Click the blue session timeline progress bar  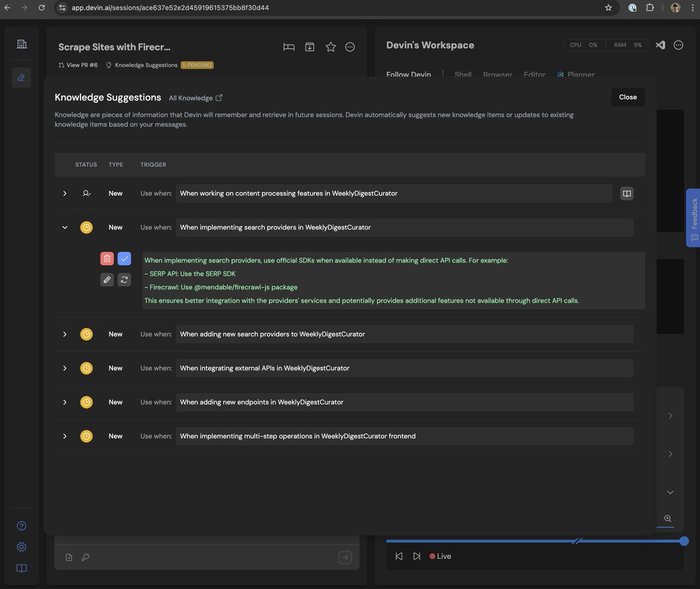[535, 541]
